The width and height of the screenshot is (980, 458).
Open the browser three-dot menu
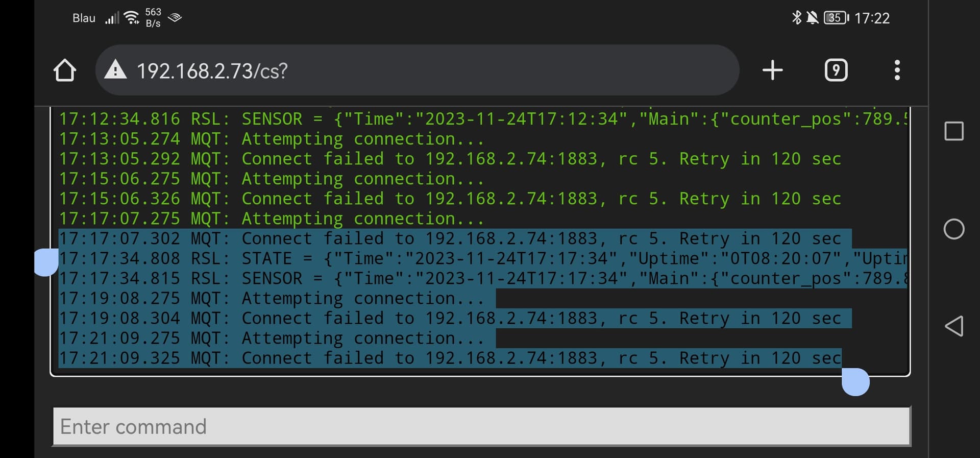point(897,70)
